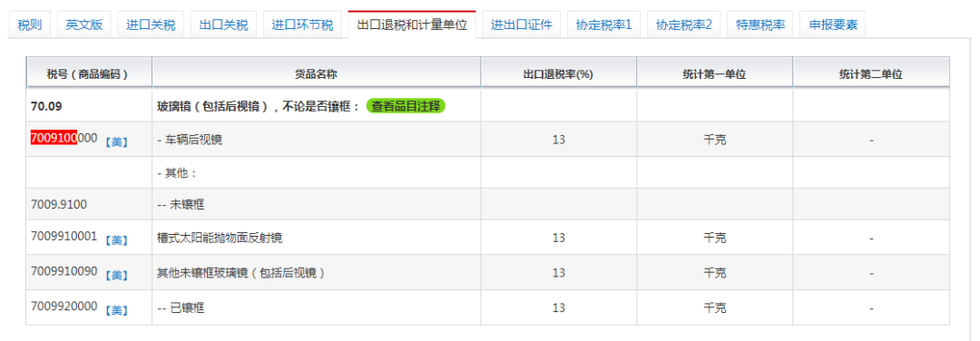Select the 车辆后视镜 product name

click(x=190, y=140)
